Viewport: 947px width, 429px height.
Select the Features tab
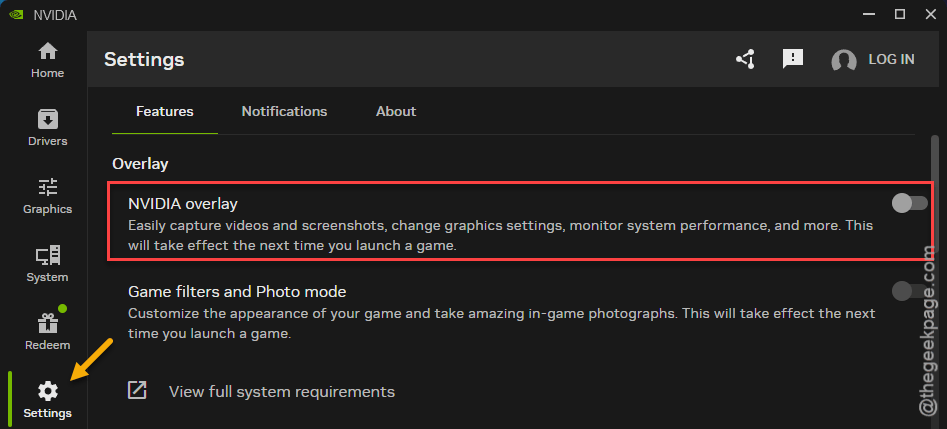(x=165, y=111)
